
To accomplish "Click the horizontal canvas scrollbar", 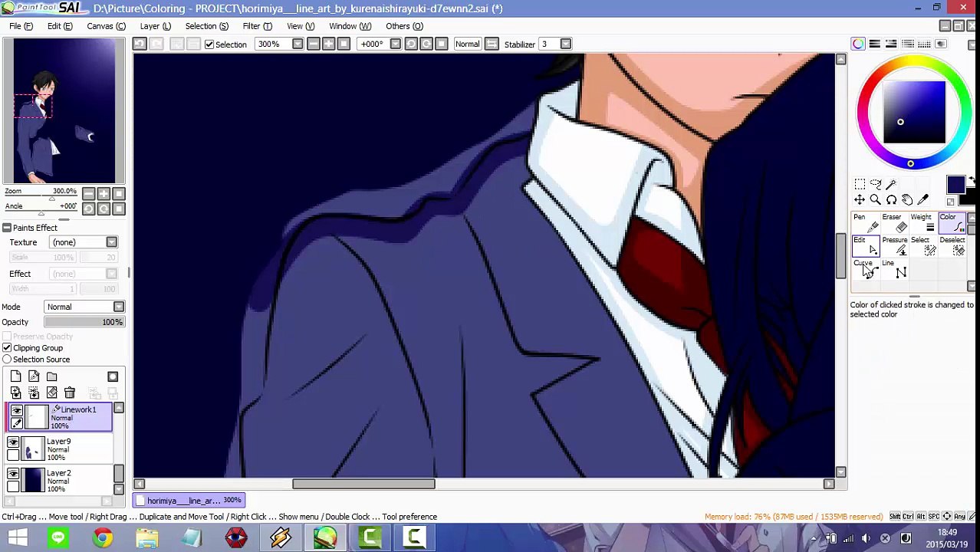I will tap(363, 484).
